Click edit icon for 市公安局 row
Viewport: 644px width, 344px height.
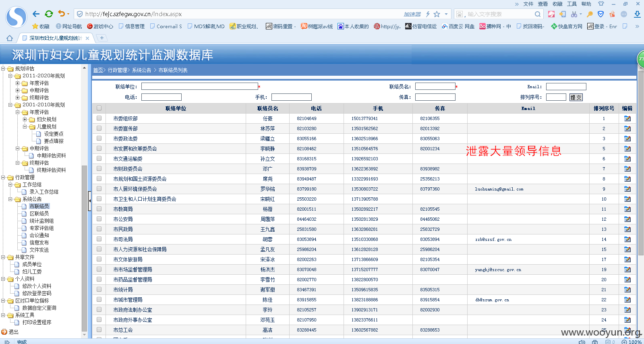(x=627, y=219)
